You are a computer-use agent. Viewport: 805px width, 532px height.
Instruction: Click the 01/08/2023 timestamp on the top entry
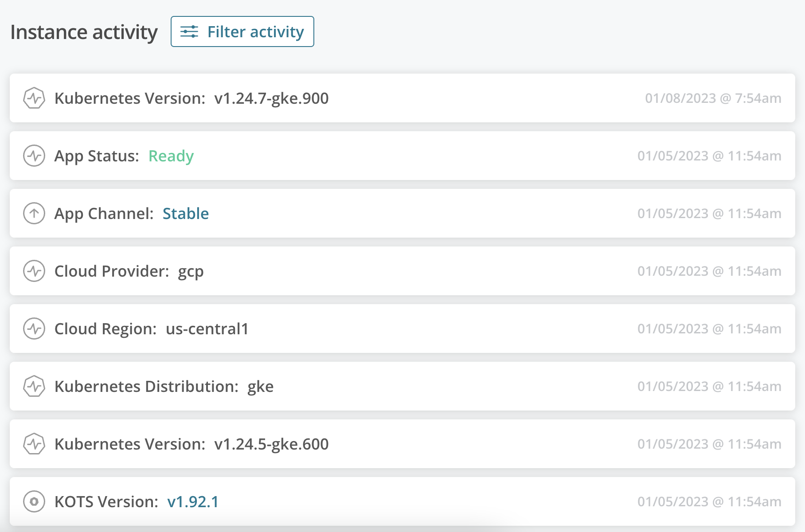(x=713, y=98)
